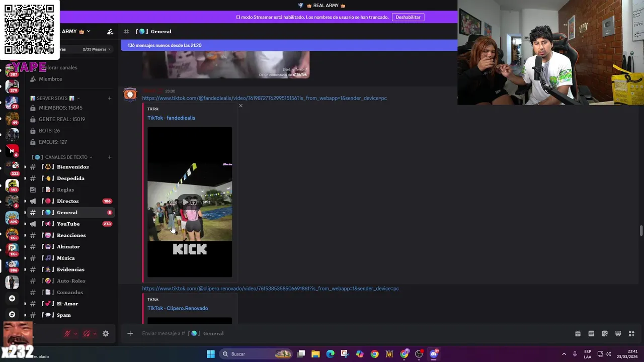Open Google Chrome from taskbar

375,354
